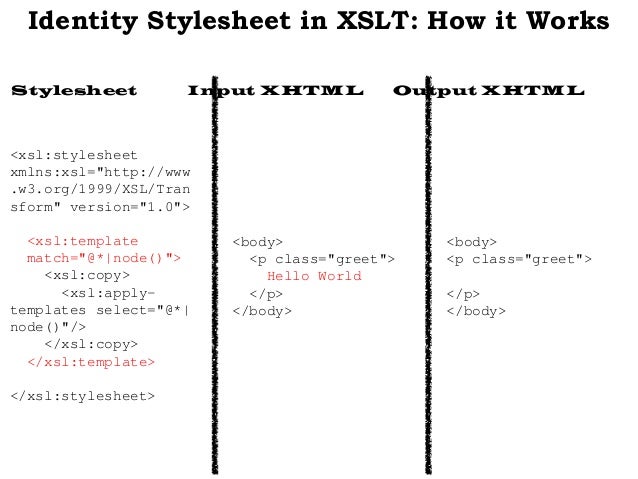Click '<p class="greet">' in Input XHTML column
Viewport: 638px width, 479px height.
(322, 259)
